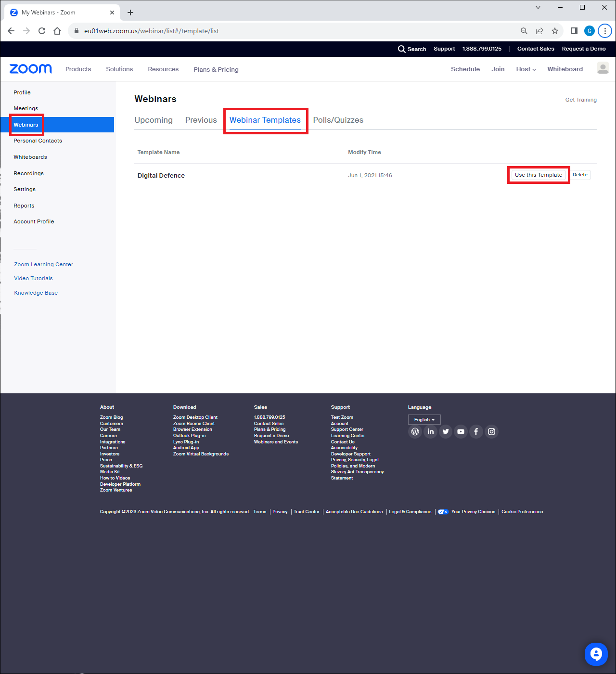Select the Webinar Templates tab

pos(265,120)
